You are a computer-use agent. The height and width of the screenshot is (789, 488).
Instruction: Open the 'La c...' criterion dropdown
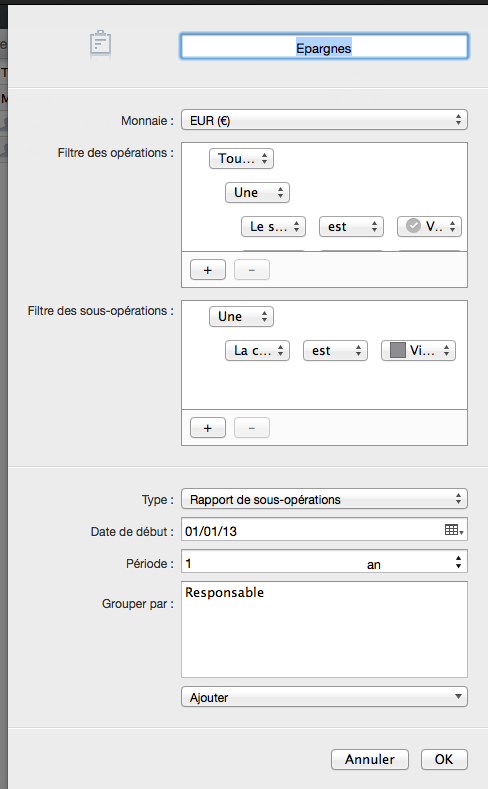(x=257, y=351)
